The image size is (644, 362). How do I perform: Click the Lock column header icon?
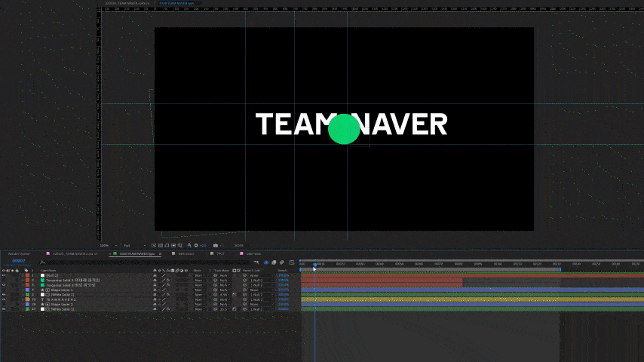pyautogui.click(x=17, y=271)
